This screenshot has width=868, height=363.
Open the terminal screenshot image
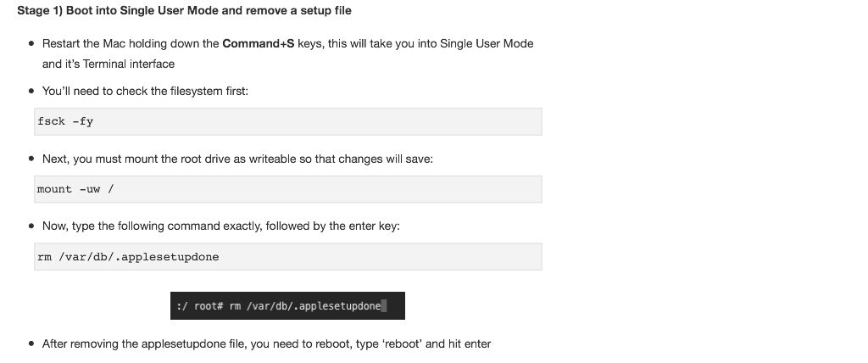[x=287, y=305]
